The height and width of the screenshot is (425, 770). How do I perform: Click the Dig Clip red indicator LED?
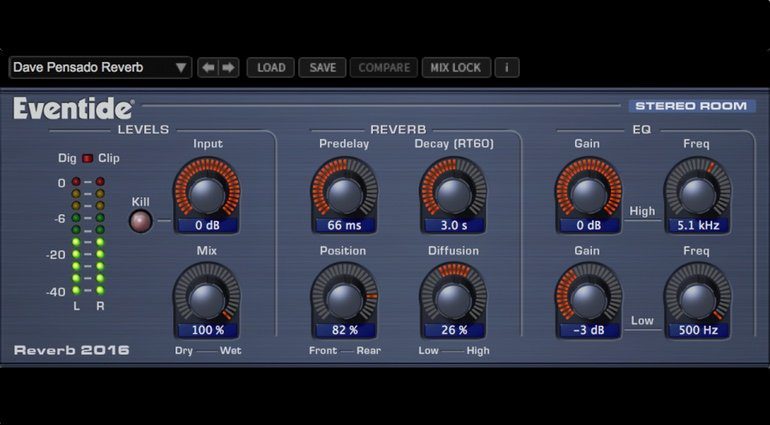coord(88,158)
